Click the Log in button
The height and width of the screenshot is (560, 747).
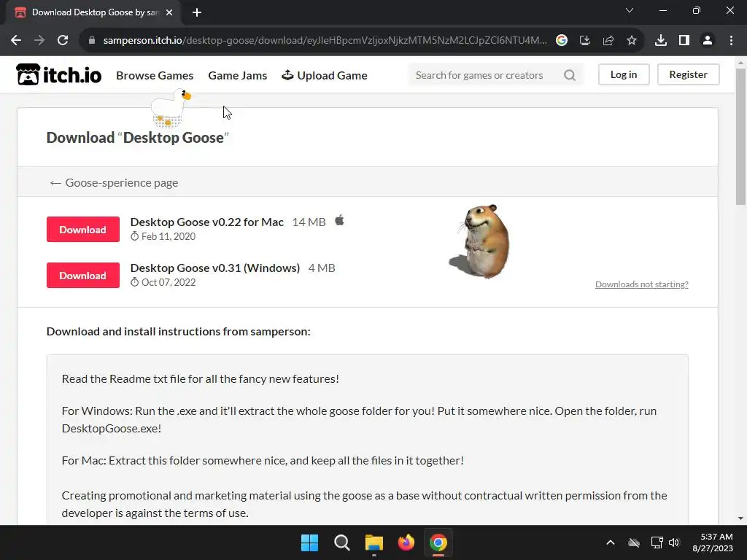tap(624, 74)
